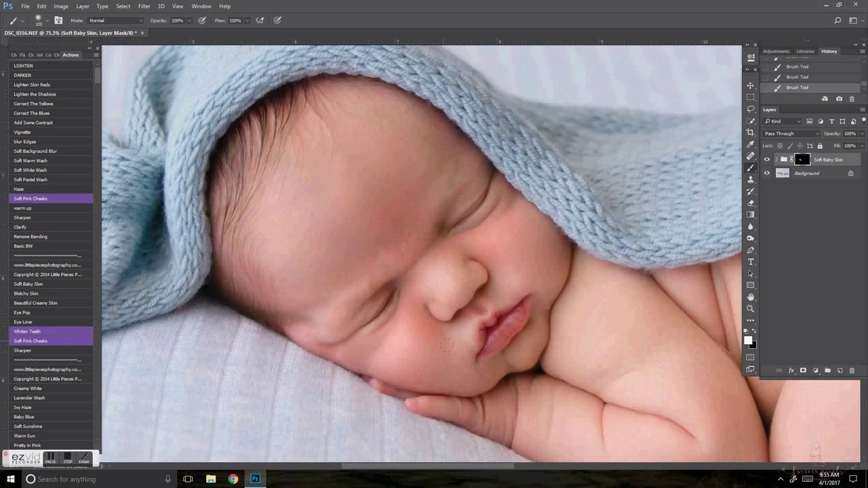The image size is (868, 488).
Task: Run the Soft Pink Cheeks action
Action: pyautogui.click(x=31, y=199)
